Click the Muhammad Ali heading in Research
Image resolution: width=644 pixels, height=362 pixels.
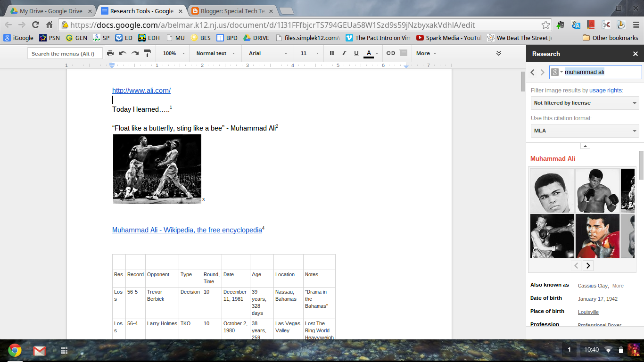pyautogui.click(x=553, y=158)
